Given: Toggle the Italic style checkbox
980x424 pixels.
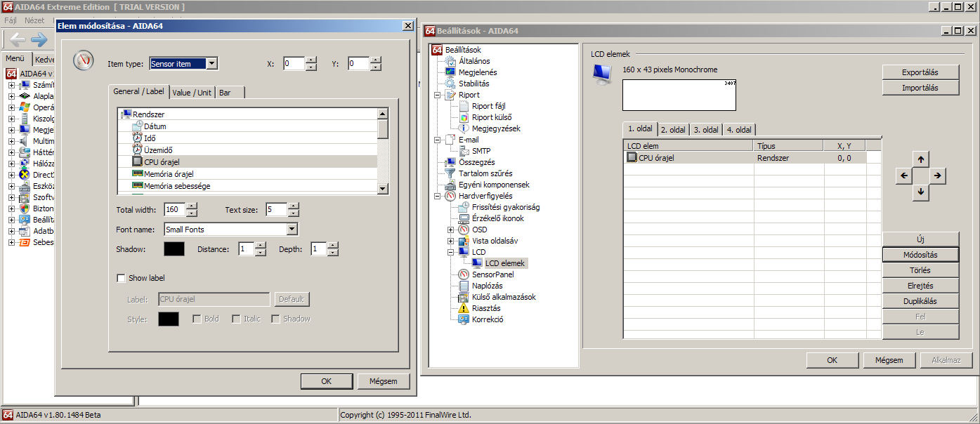Looking at the screenshot, I should 236,319.
